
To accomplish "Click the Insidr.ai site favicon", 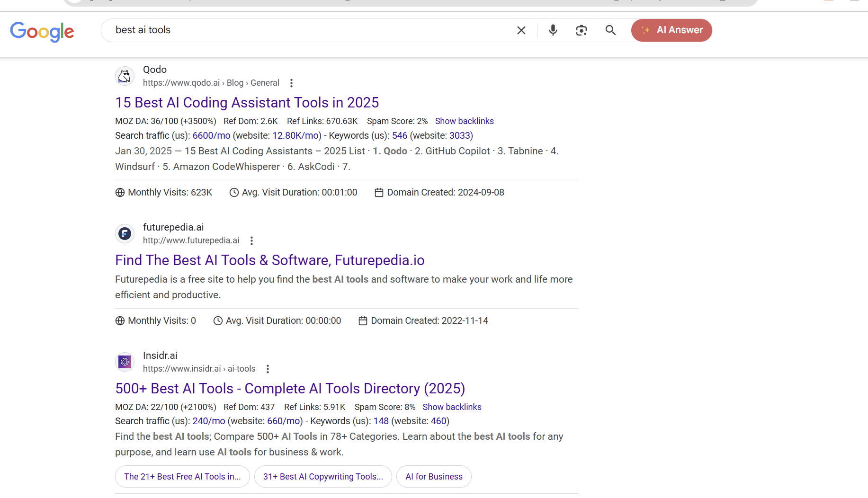I will (125, 362).
